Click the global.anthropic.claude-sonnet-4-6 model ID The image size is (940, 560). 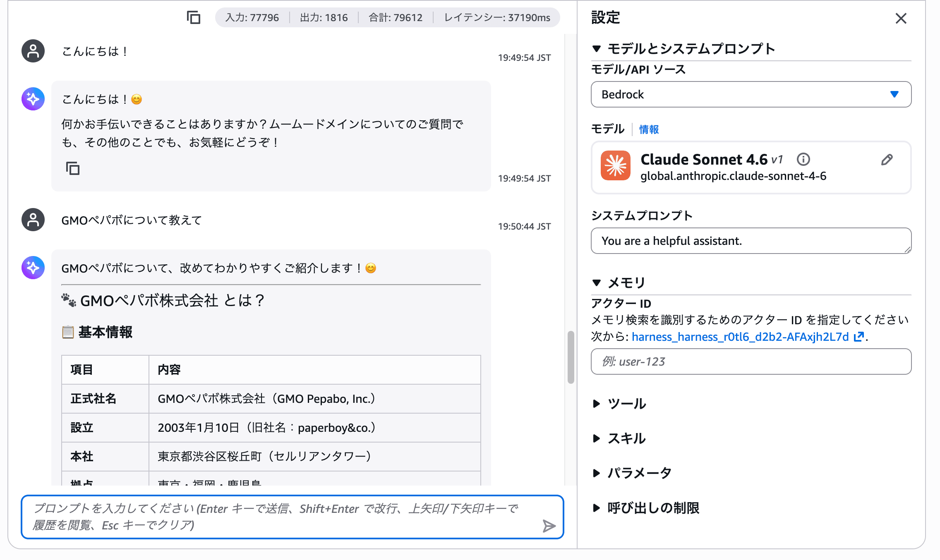tap(733, 176)
